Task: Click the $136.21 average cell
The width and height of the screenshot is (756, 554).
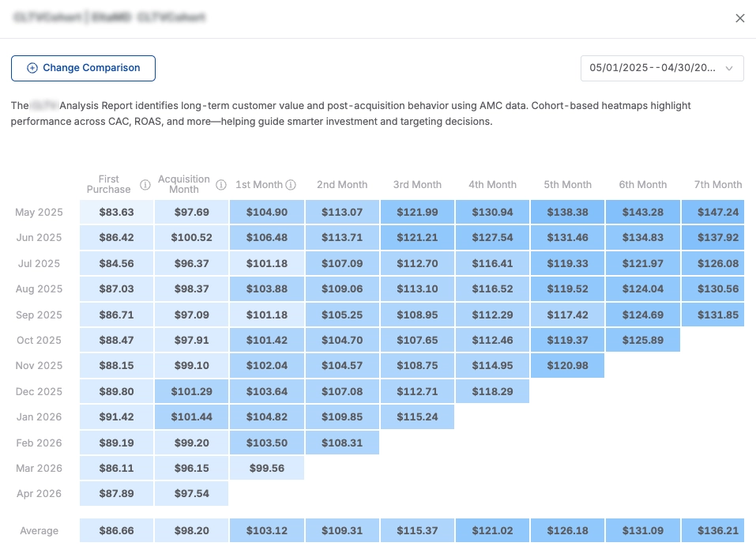Action: pyautogui.click(x=713, y=531)
